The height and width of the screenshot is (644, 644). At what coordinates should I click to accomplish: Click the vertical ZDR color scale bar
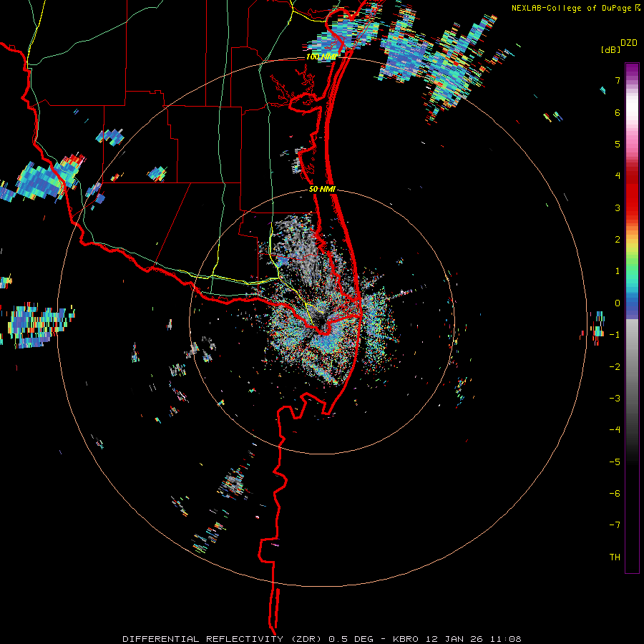632,318
